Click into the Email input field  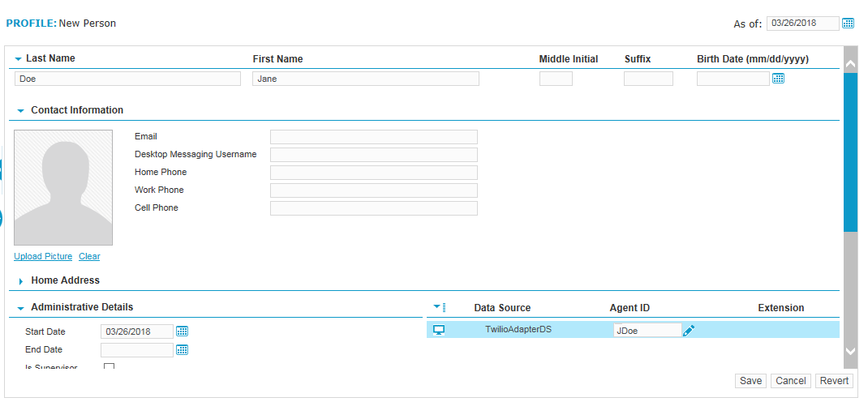click(373, 137)
